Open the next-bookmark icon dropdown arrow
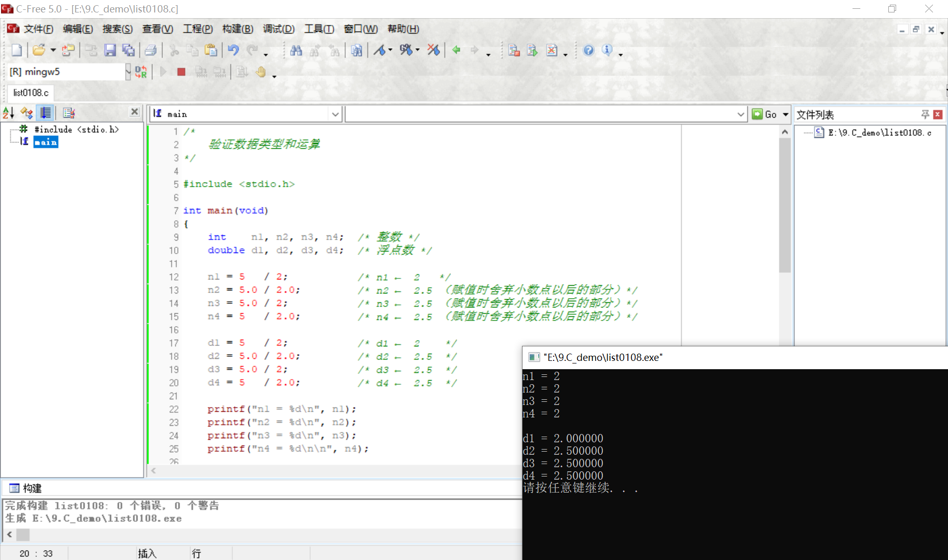The width and height of the screenshot is (948, 560). [418, 50]
